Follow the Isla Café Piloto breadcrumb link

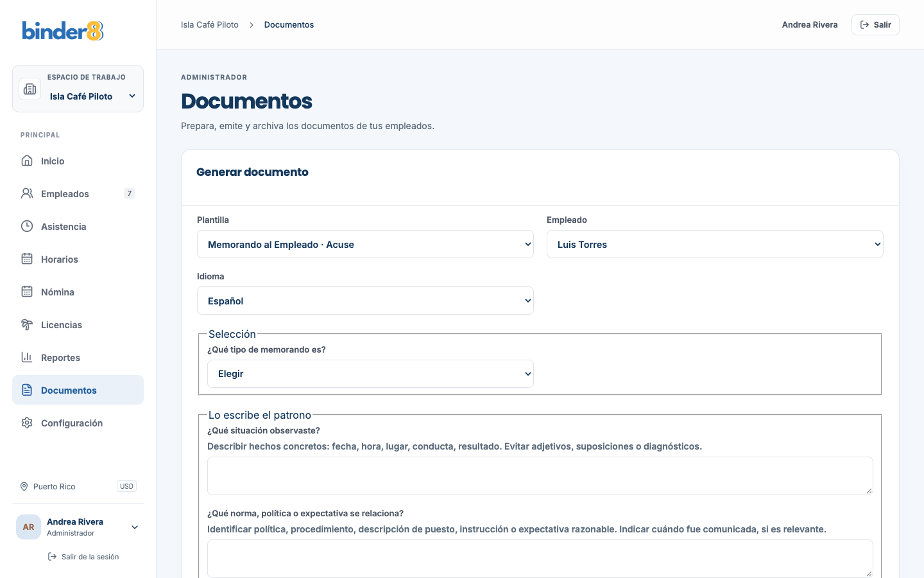(x=210, y=25)
